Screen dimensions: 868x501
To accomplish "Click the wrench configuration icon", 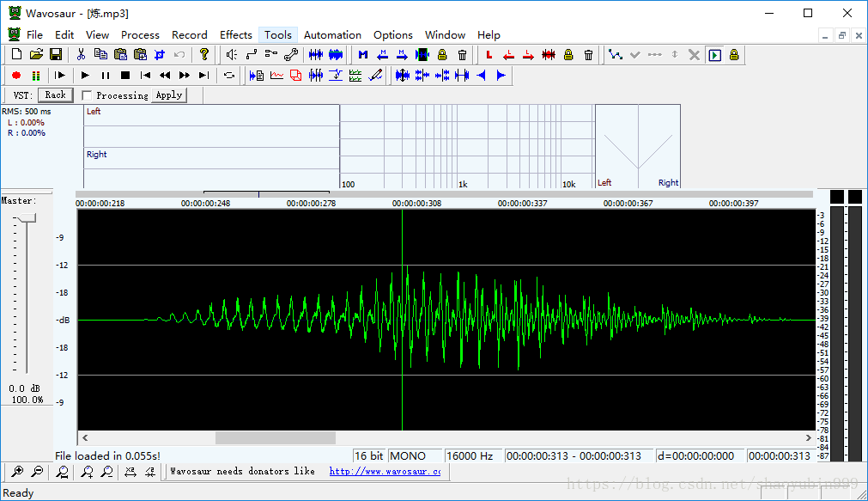I will point(291,54).
